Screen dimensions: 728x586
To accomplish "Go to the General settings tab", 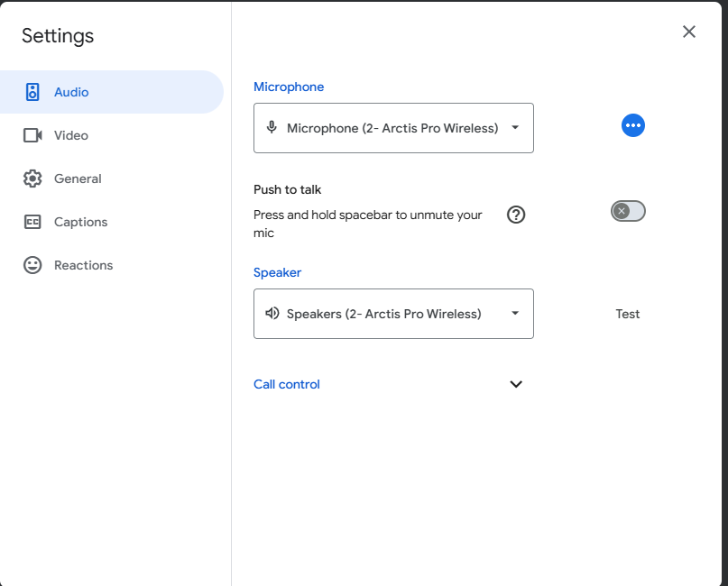I will point(78,179).
